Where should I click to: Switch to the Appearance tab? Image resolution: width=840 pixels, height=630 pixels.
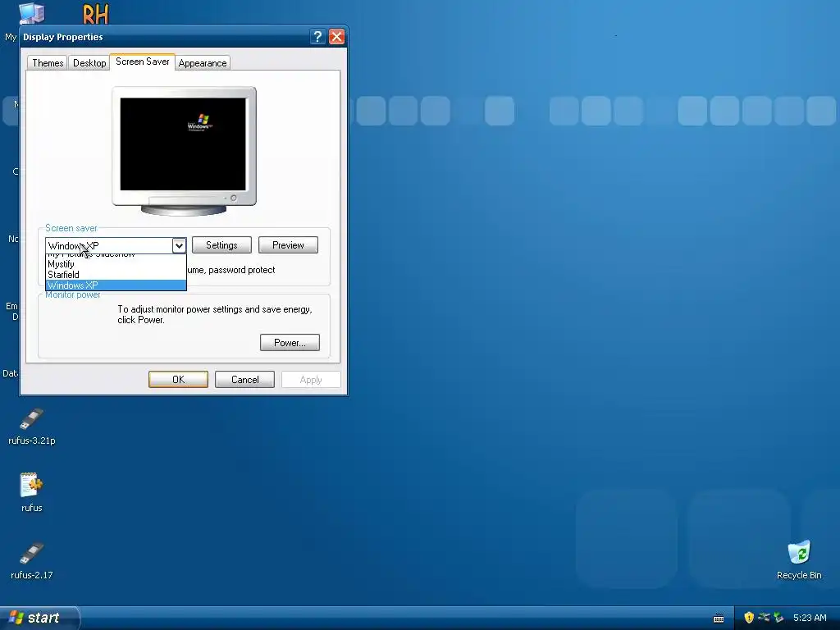(203, 63)
